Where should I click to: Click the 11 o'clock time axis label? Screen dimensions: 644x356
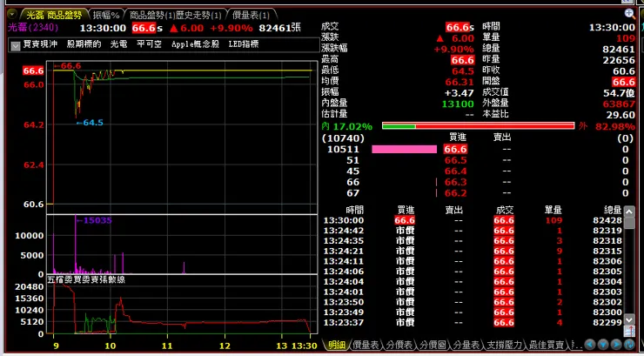(x=167, y=346)
